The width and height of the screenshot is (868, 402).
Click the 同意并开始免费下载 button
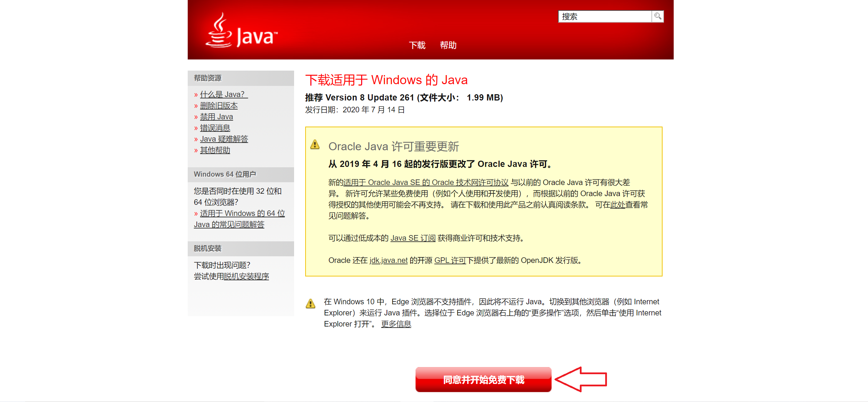(484, 379)
